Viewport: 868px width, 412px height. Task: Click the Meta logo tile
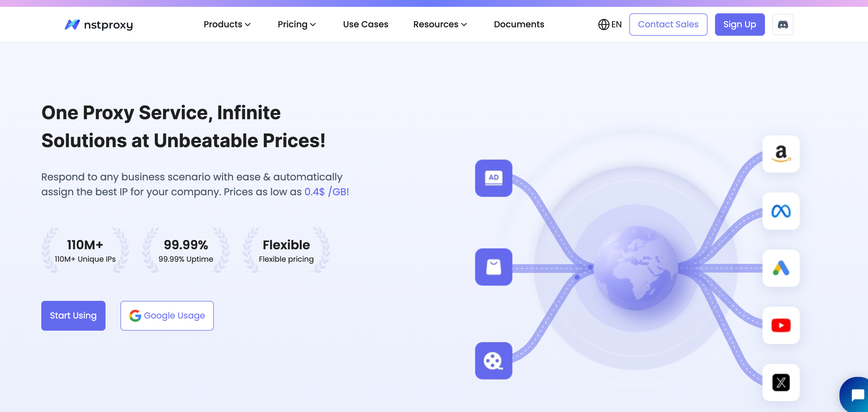click(781, 211)
